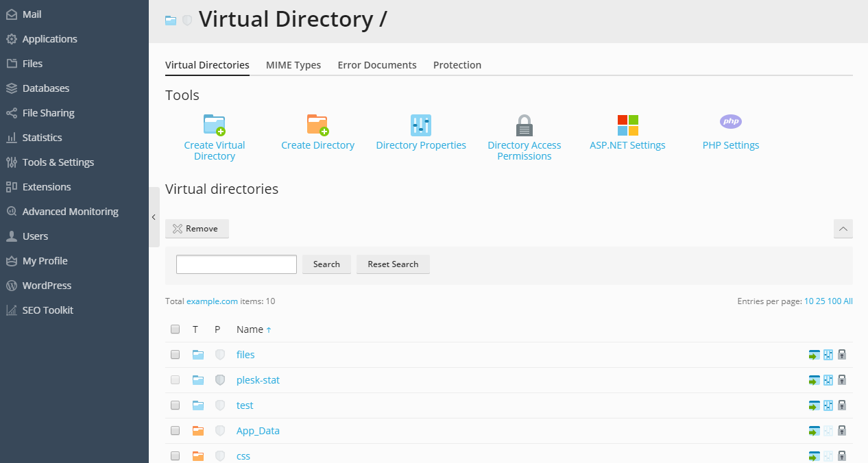Open Directory Access Permissions padlock icon
The height and width of the screenshot is (463, 868).
tap(525, 125)
